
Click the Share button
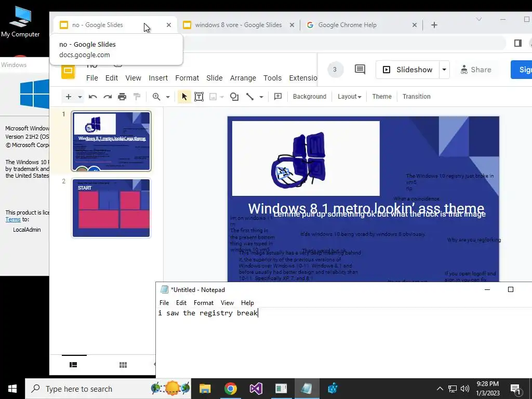pyautogui.click(x=476, y=70)
